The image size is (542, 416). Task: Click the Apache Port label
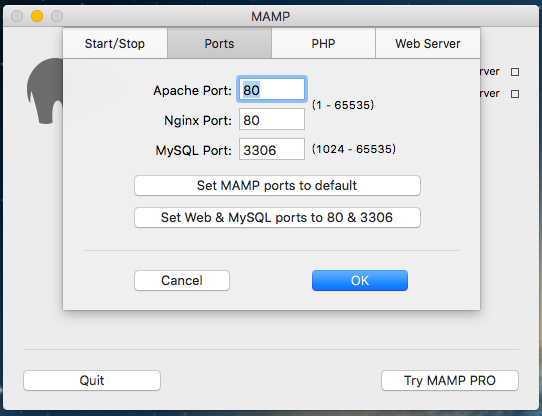(x=193, y=91)
